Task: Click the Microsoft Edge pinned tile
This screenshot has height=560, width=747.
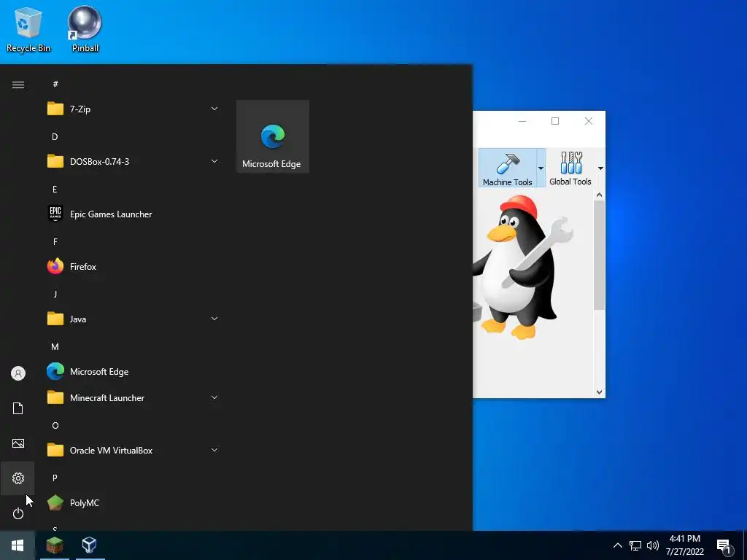Action: 273,136
